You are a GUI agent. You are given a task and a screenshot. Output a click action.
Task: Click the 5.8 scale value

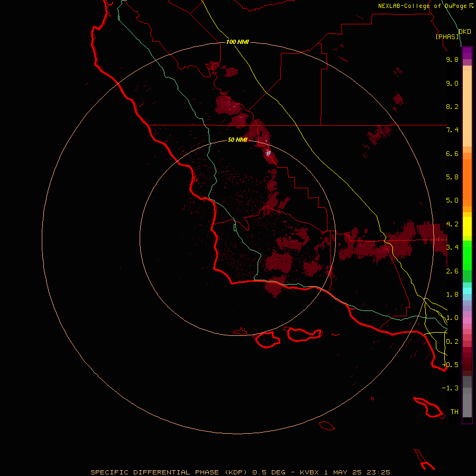tap(452, 177)
